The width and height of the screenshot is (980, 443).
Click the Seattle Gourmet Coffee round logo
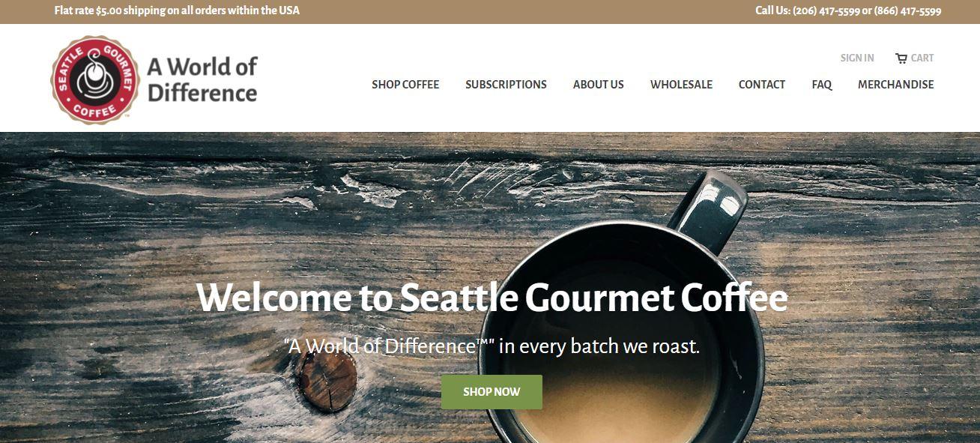(x=95, y=79)
